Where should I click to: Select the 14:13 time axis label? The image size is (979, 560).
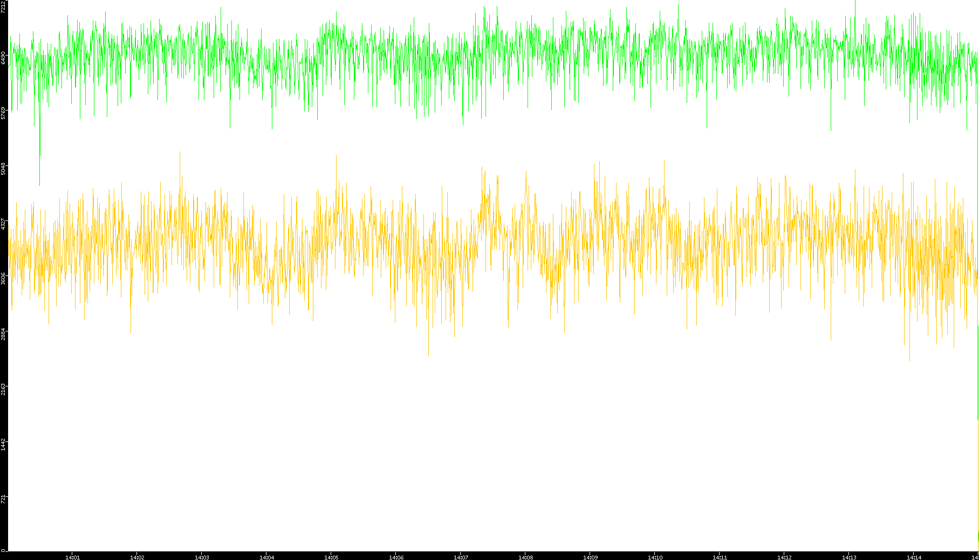pos(849,557)
